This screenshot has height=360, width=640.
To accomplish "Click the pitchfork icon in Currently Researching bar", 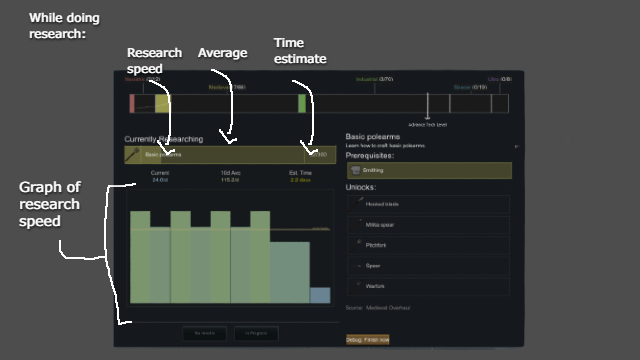I will click(133, 155).
